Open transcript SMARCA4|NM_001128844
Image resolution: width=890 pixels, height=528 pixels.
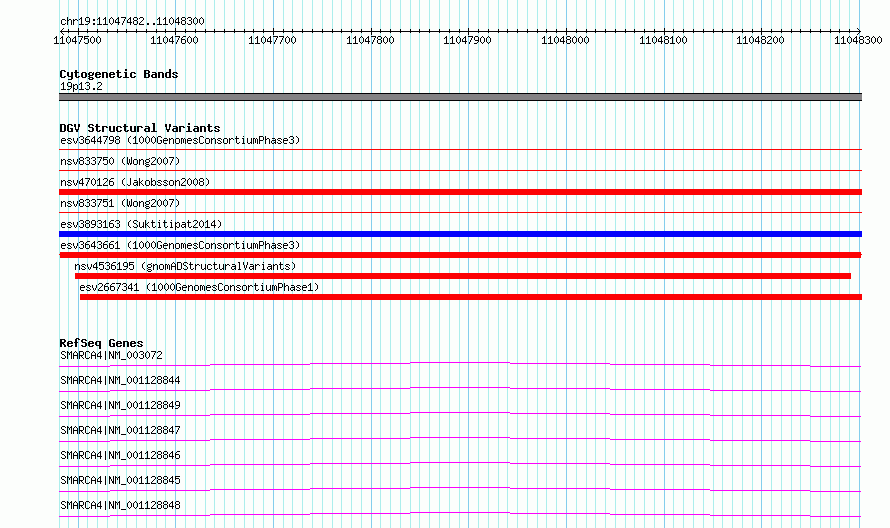[x=120, y=380]
